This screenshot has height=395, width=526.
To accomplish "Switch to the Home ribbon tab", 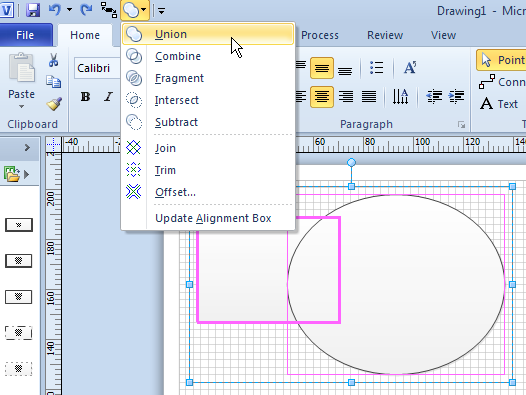I will point(85,35).
